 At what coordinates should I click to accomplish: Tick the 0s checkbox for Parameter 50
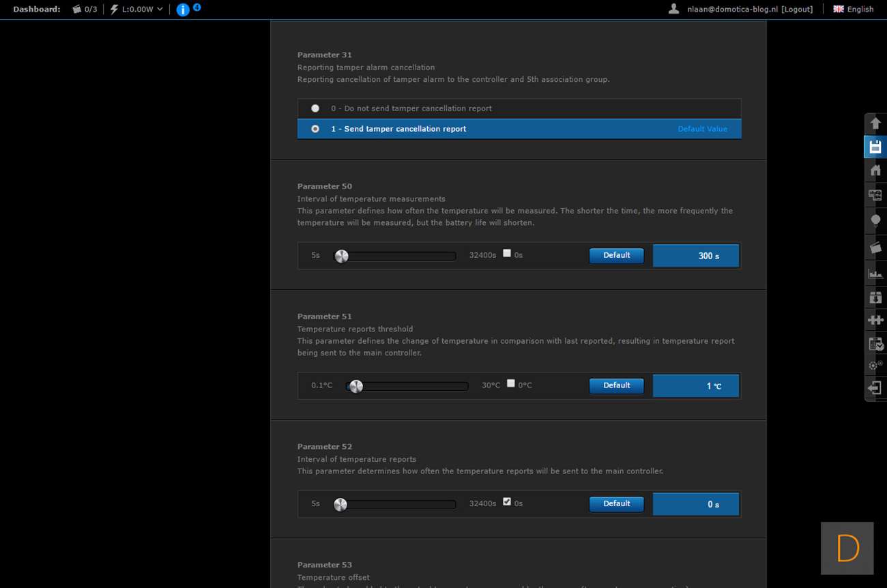click(507, 253)
